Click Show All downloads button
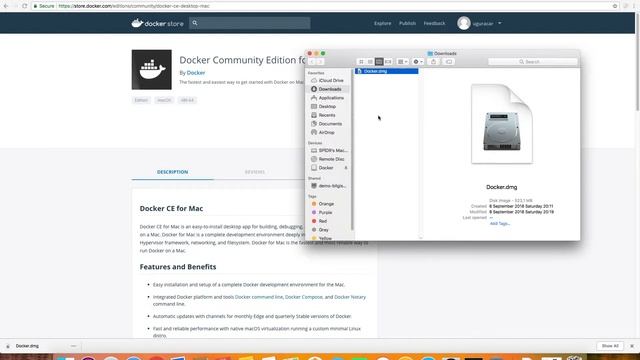Image resolution: width=640 pixels, height=360 pixels. (x=610, y=346)
